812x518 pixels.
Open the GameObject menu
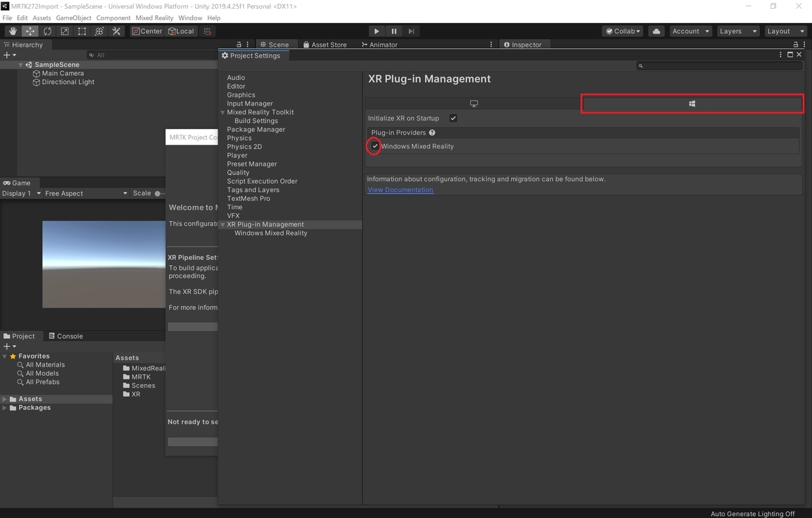tap(73, 18)
